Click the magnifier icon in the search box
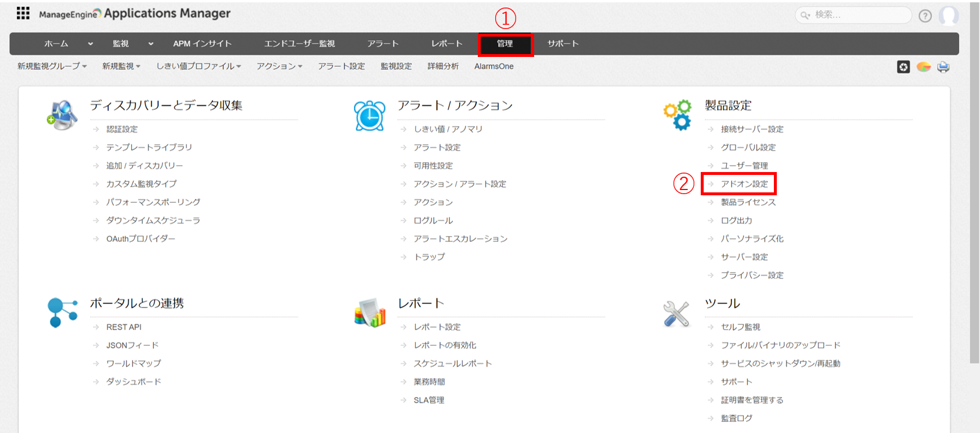Image resolution: width=980 pixels, height=433 pixels. click(805, 15)
